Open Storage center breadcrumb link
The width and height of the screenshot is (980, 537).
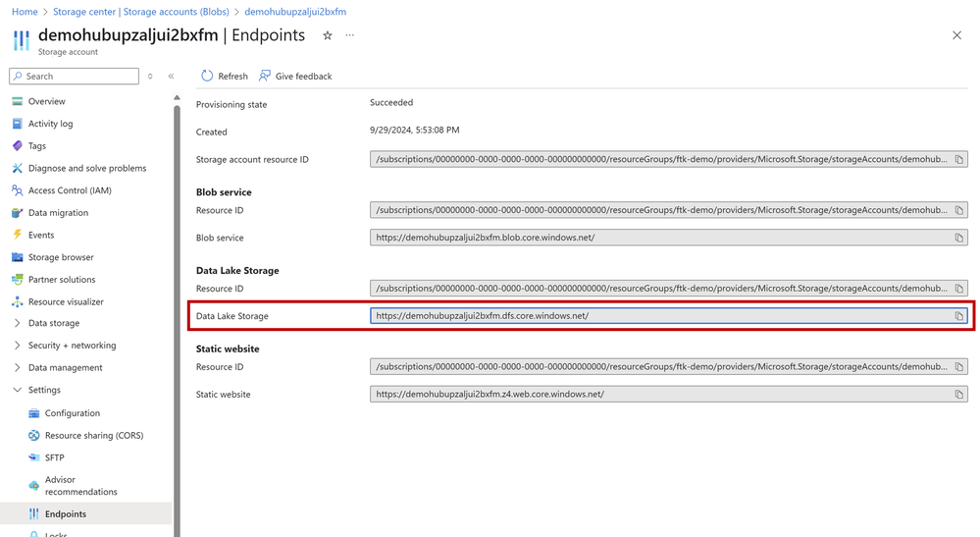(x=140, y=12)
